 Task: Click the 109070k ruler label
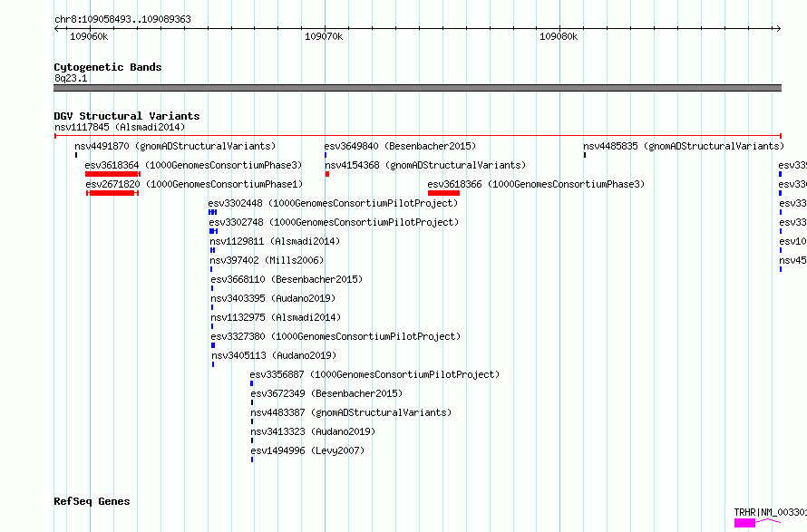pyautogui.click(x=324, y=36)
